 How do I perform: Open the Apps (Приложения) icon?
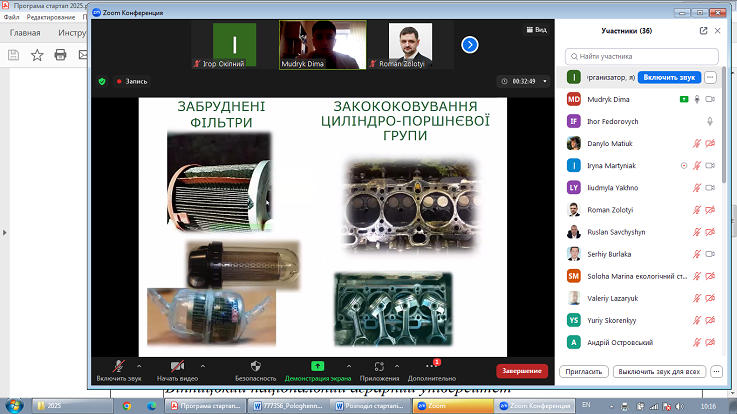379,367
